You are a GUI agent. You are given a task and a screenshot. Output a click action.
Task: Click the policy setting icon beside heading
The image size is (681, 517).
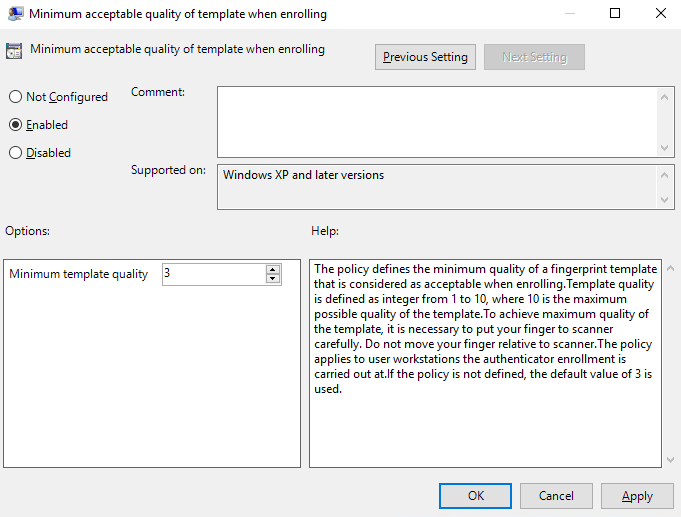coord(15,51)
